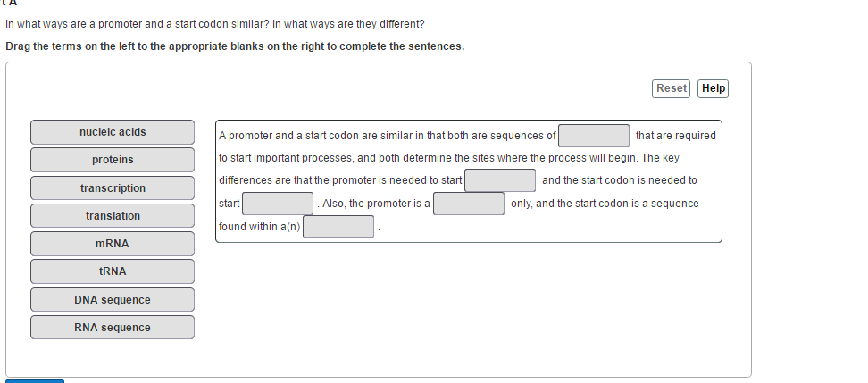Image resolution: width=868 pixels, height=383 pixels.
Task: Open the Help button
Action: pyautogui.click(x=713, y=88)
